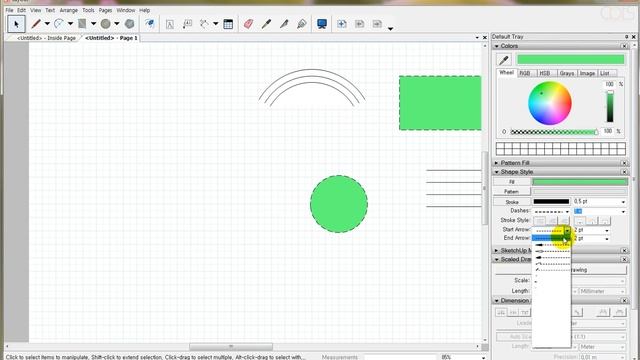Screen dimensions: 640x360
Task: Click the brightness slider beside color wheel
Action: 610,106
